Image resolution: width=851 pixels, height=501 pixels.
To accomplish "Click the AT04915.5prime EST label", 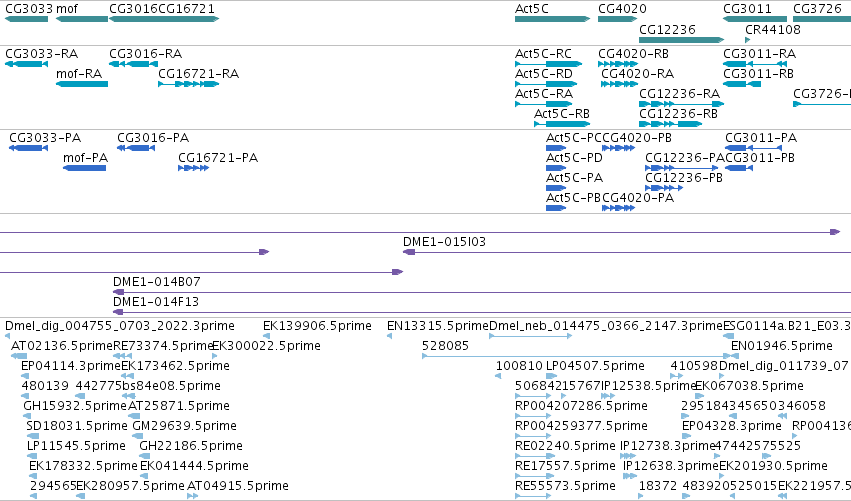I will (x=238, y=486).
